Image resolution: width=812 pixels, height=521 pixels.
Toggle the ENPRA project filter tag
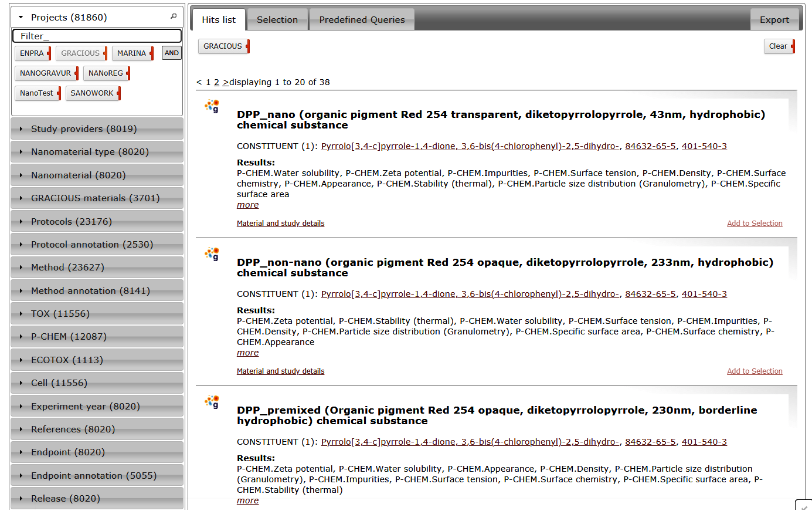(32, 53)
